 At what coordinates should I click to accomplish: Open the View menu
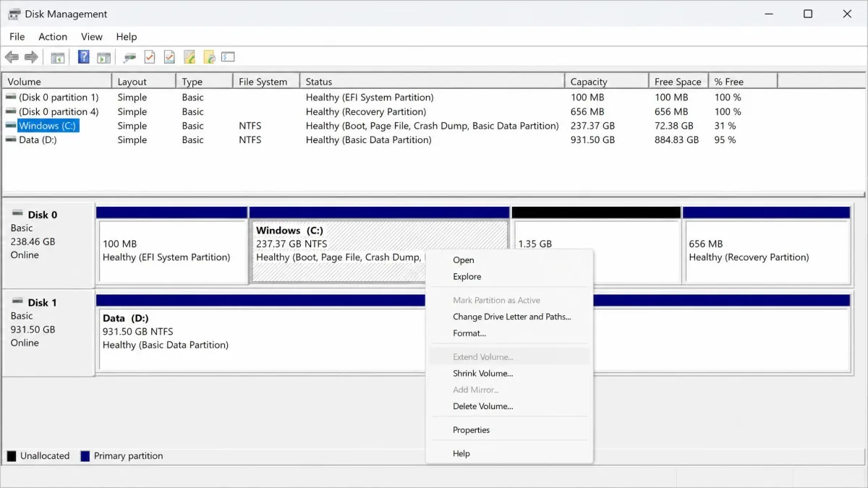coord(92,37)
